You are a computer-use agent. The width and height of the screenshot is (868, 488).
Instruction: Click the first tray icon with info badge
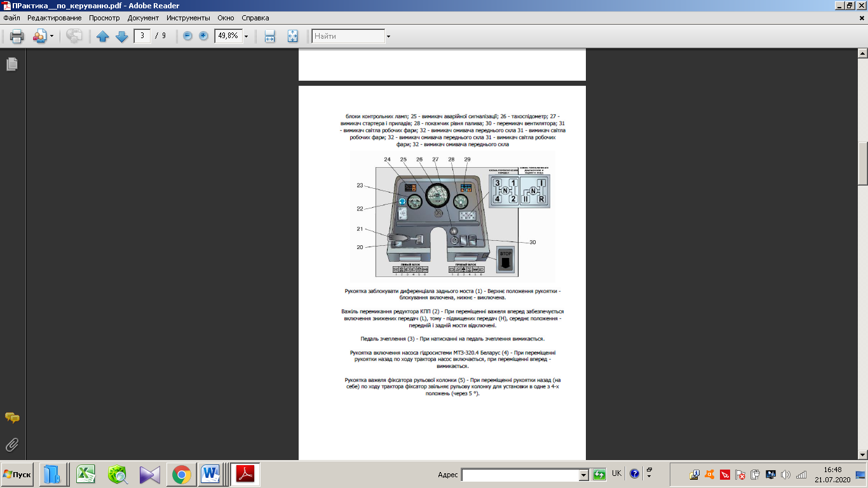[x=695, y=475]
